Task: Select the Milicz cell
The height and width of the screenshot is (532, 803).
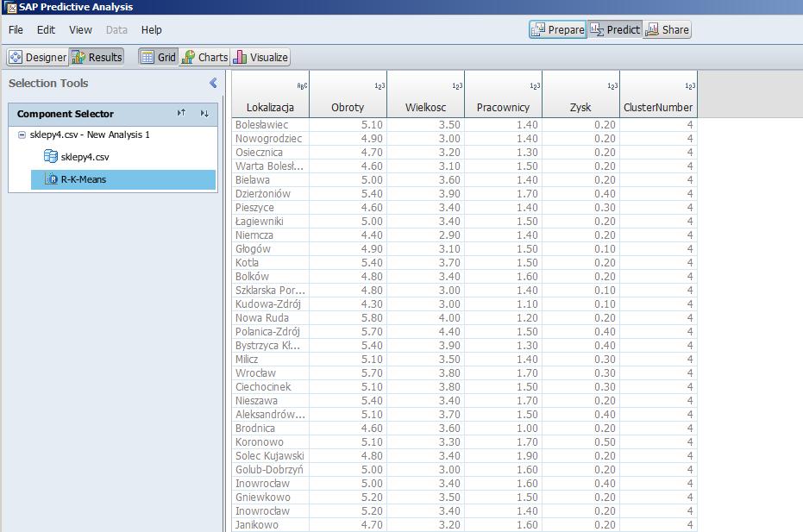Action: (x=271, y=360)
